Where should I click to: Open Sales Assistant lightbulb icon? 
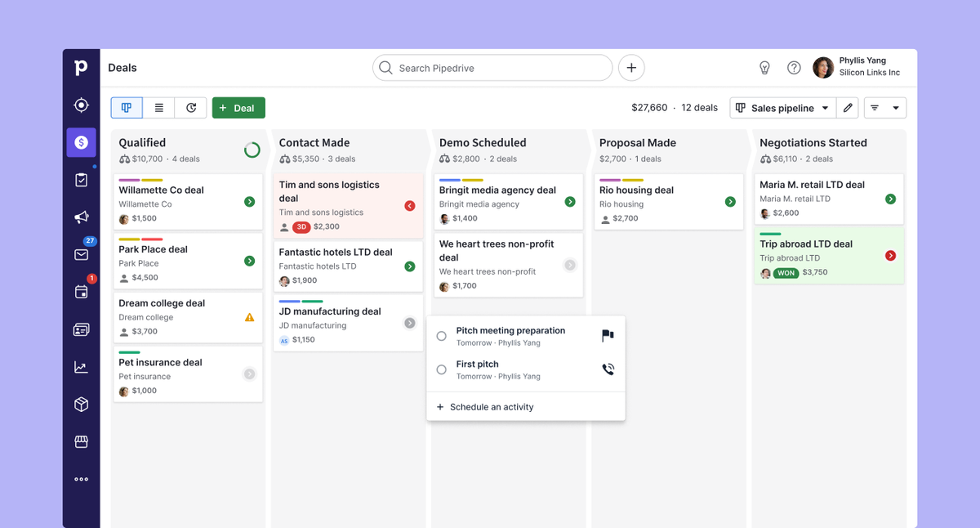click(764, 68)
